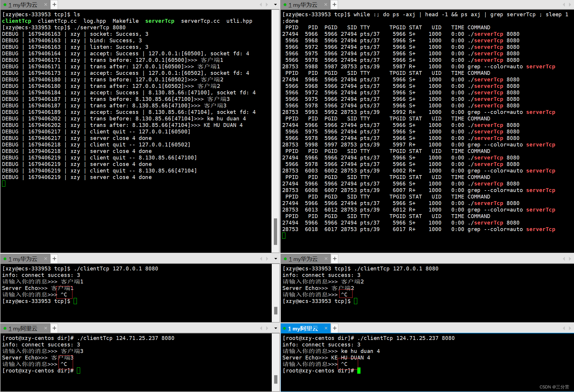Click the green clientTcp executable in ls output
Screen dimensions: 574x392
click(17, 21)
